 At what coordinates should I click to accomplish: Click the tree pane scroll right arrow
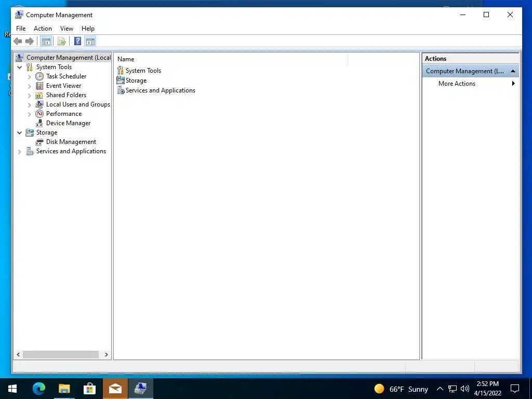[106, 354]
